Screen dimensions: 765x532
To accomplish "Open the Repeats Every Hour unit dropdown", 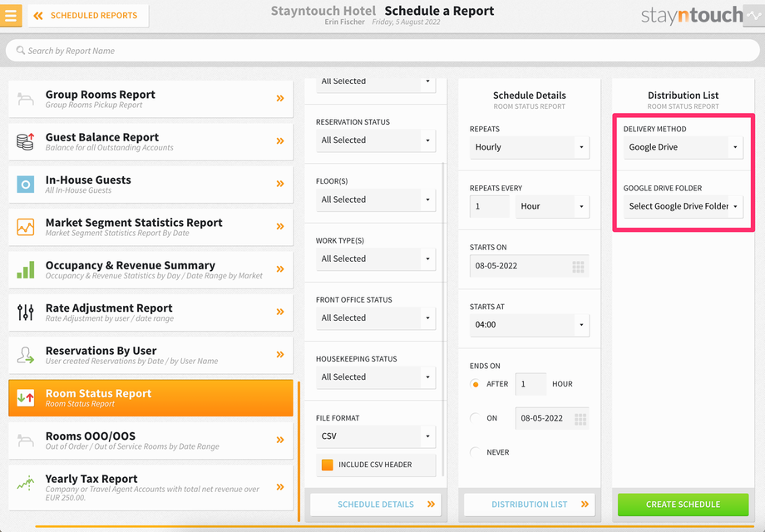I will click(x=552, y=207).
